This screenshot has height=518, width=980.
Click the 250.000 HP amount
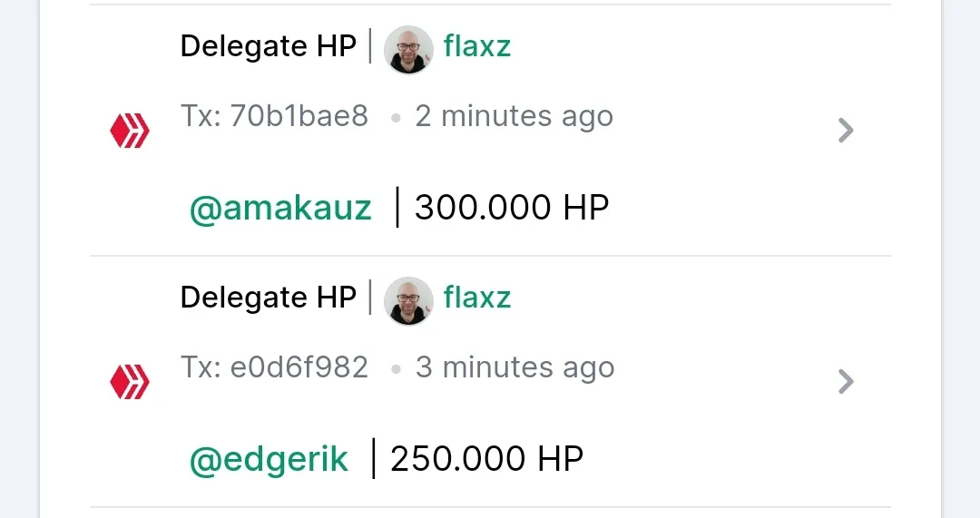[x=487, y=459]
